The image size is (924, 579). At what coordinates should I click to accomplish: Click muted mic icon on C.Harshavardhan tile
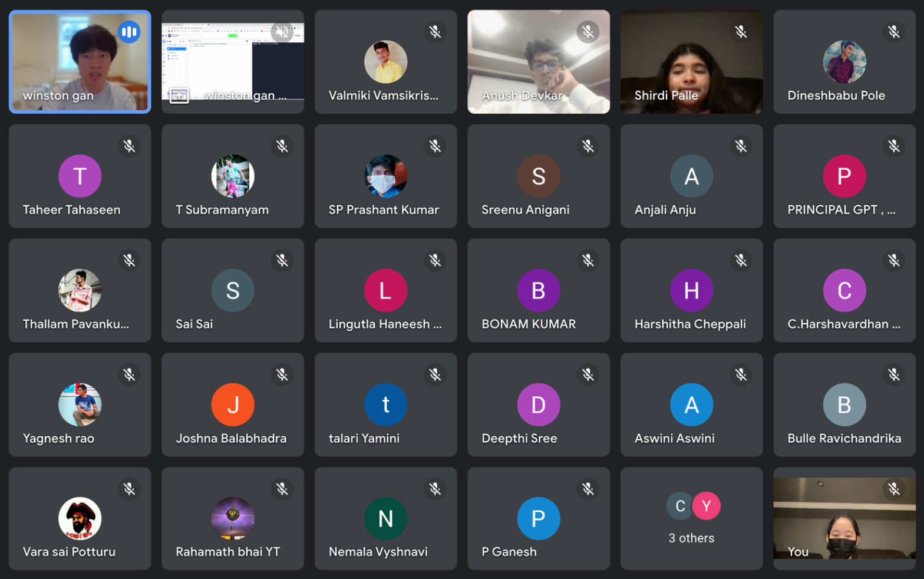coord(894,261)
